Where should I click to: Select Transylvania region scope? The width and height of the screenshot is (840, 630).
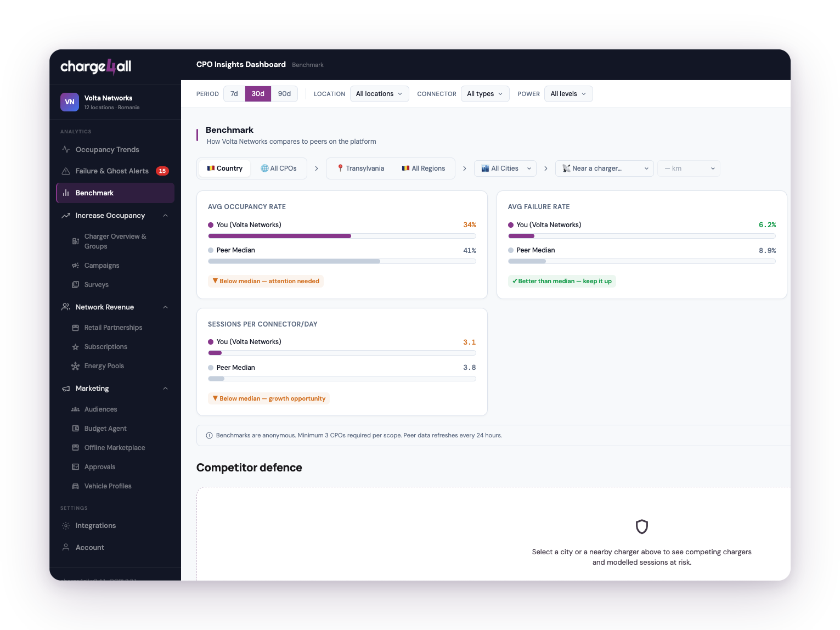coord(361,168)
